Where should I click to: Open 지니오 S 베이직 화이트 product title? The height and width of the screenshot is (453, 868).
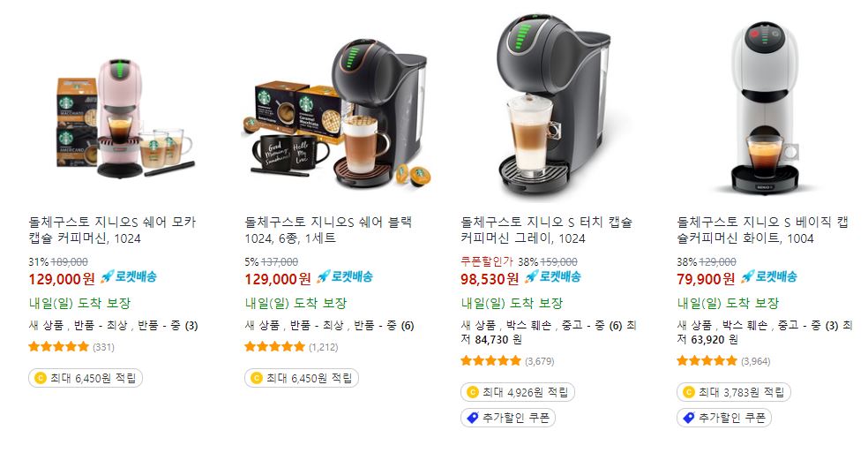[762, 230]
